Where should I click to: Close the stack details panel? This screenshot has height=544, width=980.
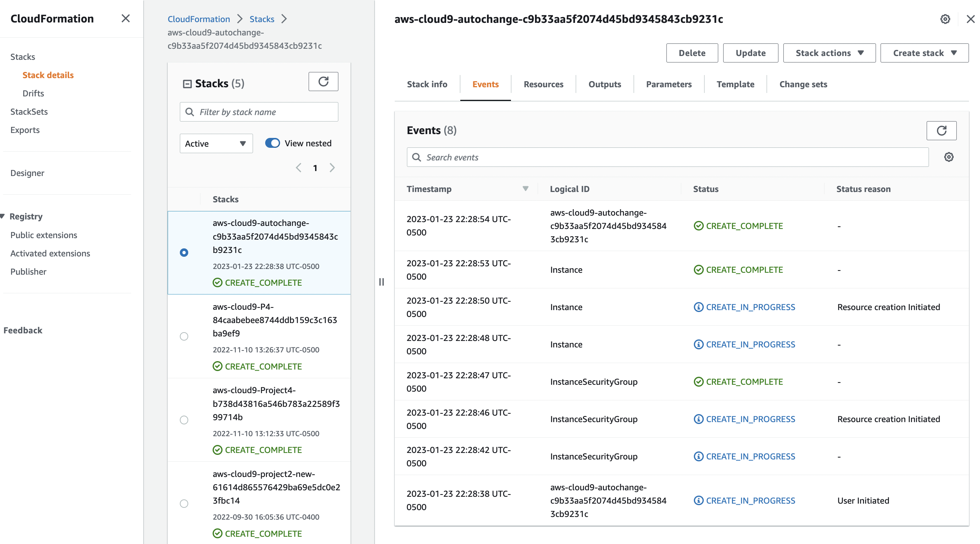coord(971,19)
